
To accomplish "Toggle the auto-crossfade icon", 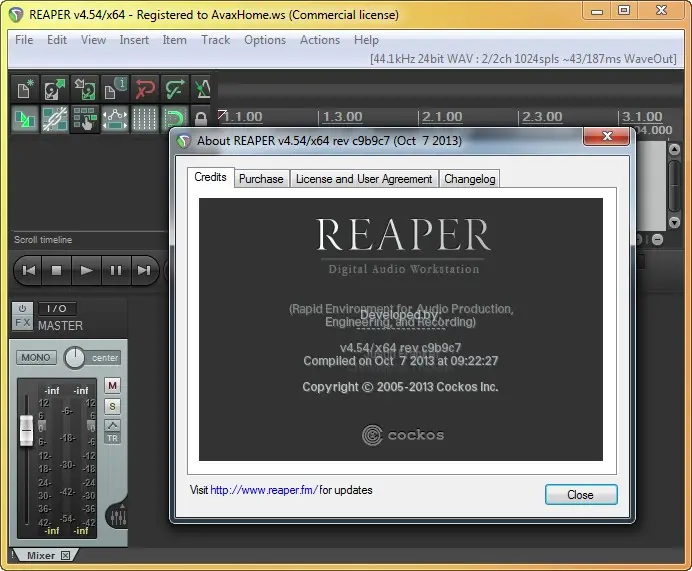I will [25, 119].
